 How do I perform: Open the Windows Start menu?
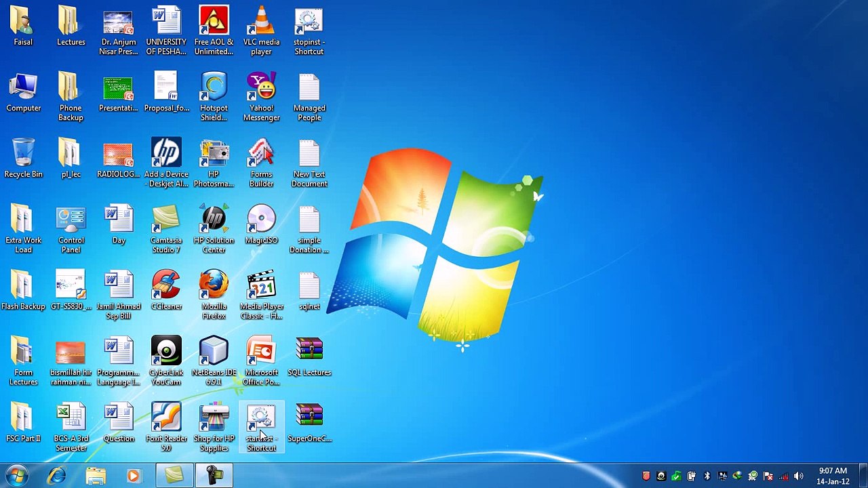click(x=18, y=476)
